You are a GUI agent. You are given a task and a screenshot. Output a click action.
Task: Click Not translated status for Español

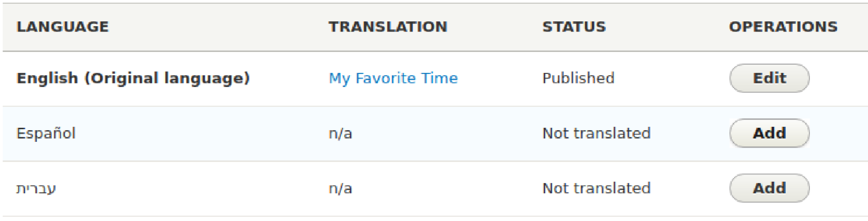596,133
